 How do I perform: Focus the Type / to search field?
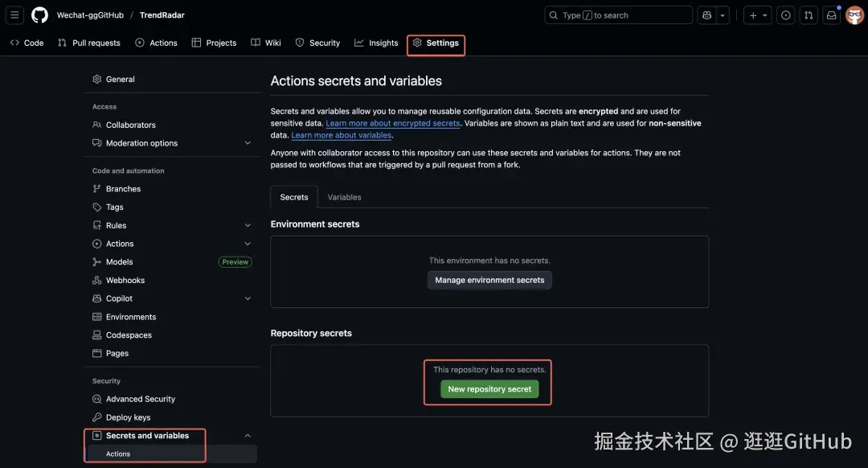coord(618,15)
